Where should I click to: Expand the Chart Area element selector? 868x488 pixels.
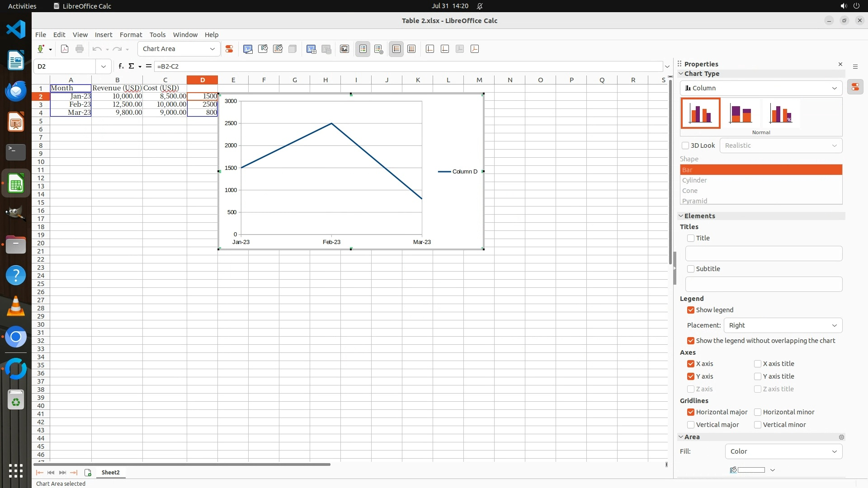point(212,49)
